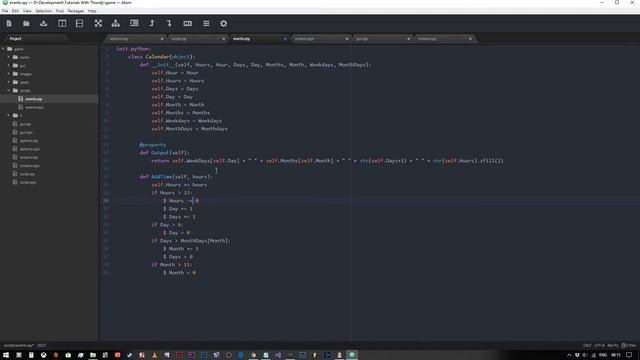The image size is (640, 360).
Task: Expand the gui folder arrow in tree
Action: point(9,66)
